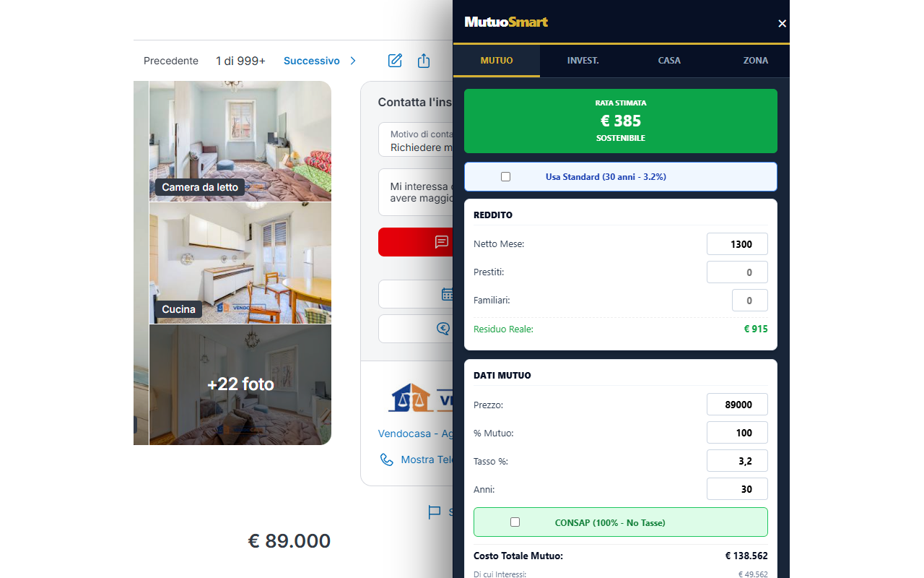This screenshot has width=924, height=578.
Task: Enable the Usa Standard 30 anni checkbox
Action: pyautogui.click(x=505, y=176)
